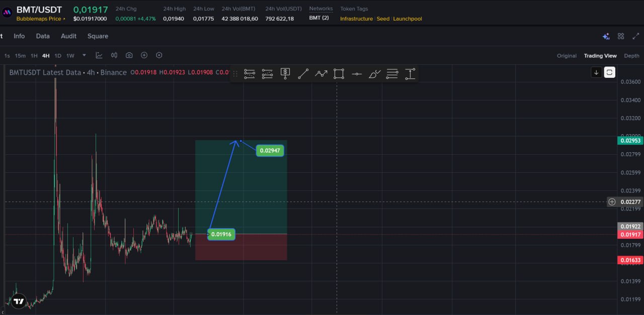Viewport: 644px width, 315px height.
Task: Select the rectangle drawing tool
Action: (x=339, y=74)
